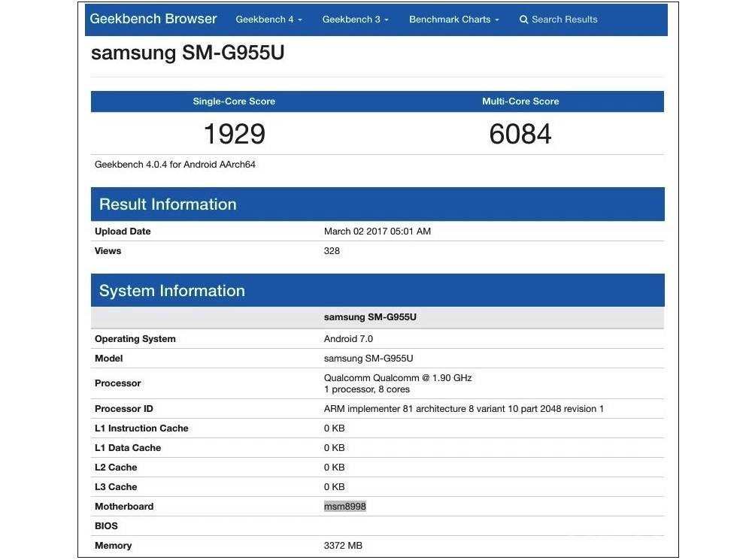Click the Search Results magnifier icon
The image size is (752, 560).
[x=523, y=20]
